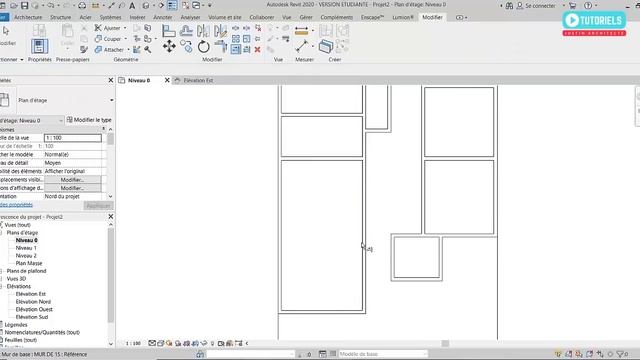Viewport: 640px width, 360px height.
Task: Click the Demolish hammer icon in Géométrie panel
Action: (147, 49)
